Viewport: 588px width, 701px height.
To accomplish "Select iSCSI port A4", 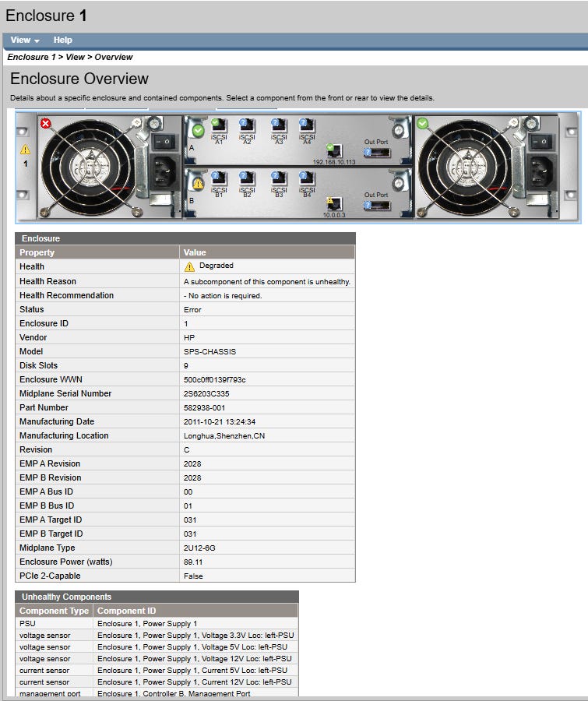I will pyautogui.click(x=307, y=126).
